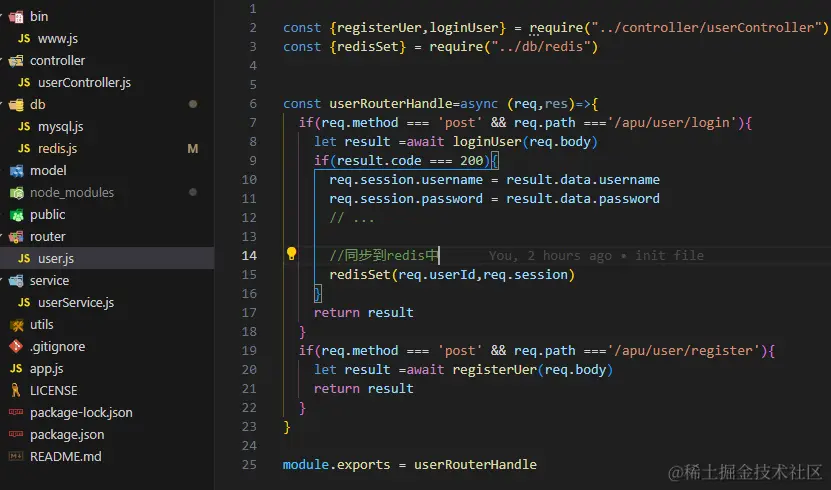Collapse the service folder
Image resolution: width=831 pixels, height=490 pixels.
pyautogui.click(x=49, y=281)
